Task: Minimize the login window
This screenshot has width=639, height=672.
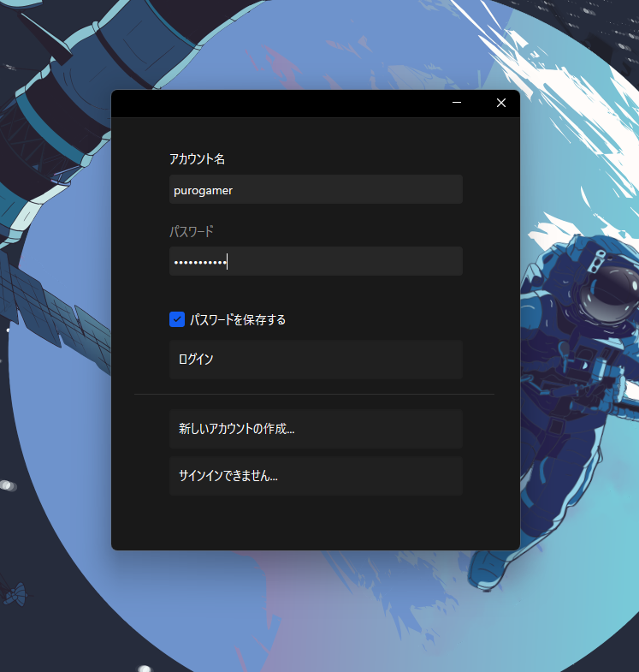Action: pos(457,103)
